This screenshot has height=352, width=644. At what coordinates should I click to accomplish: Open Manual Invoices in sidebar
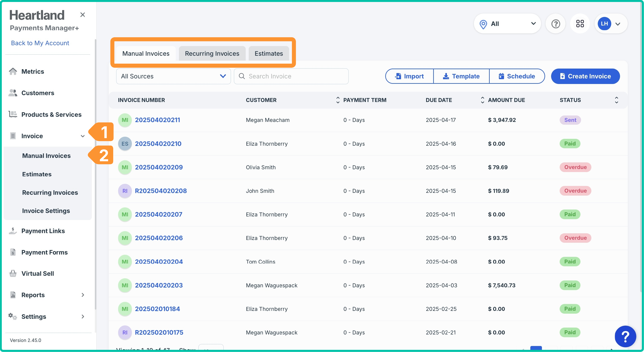pos(46,156)
